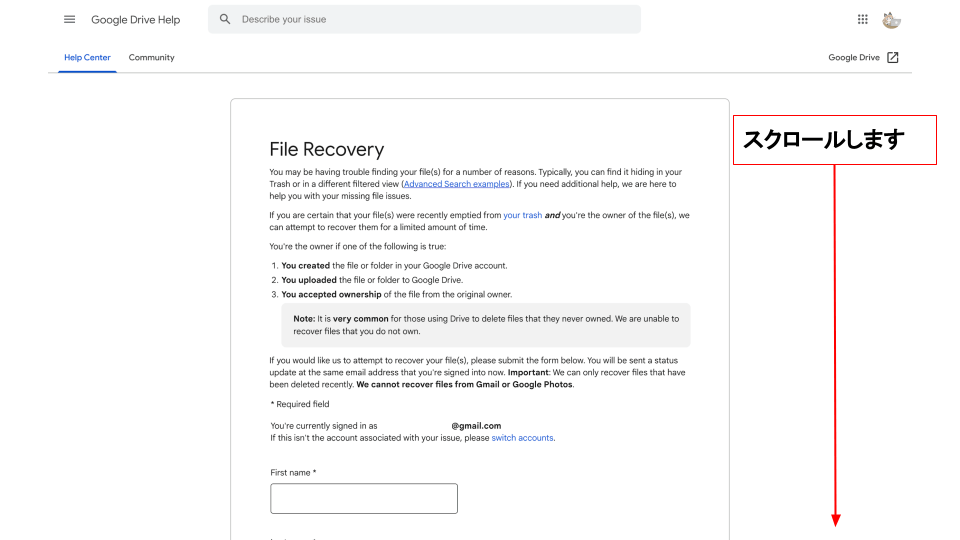
Task: Open the Community tab
Action: (151, 58)
